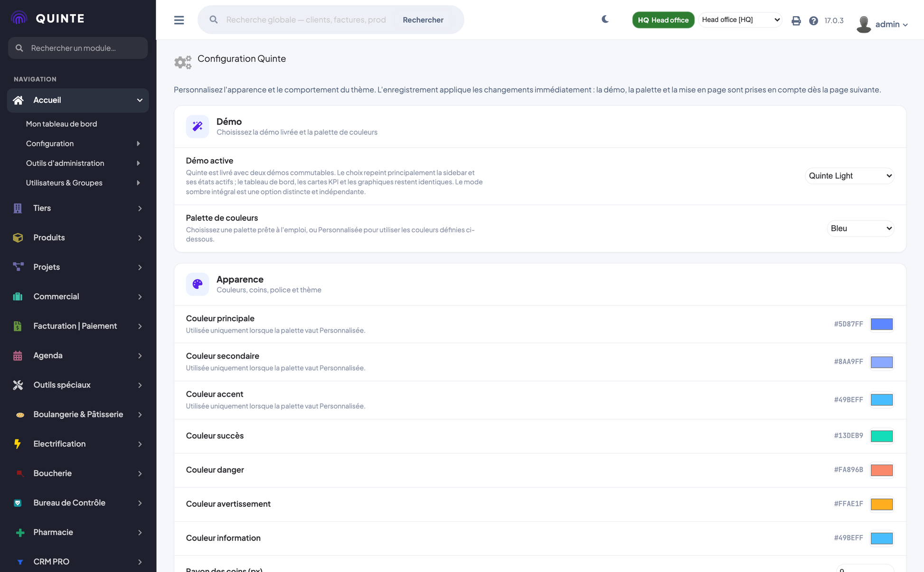This screenshot has height=572, width=924.
Task: Expand the Agenda menu chevron
Action: (x=140, y=356)
